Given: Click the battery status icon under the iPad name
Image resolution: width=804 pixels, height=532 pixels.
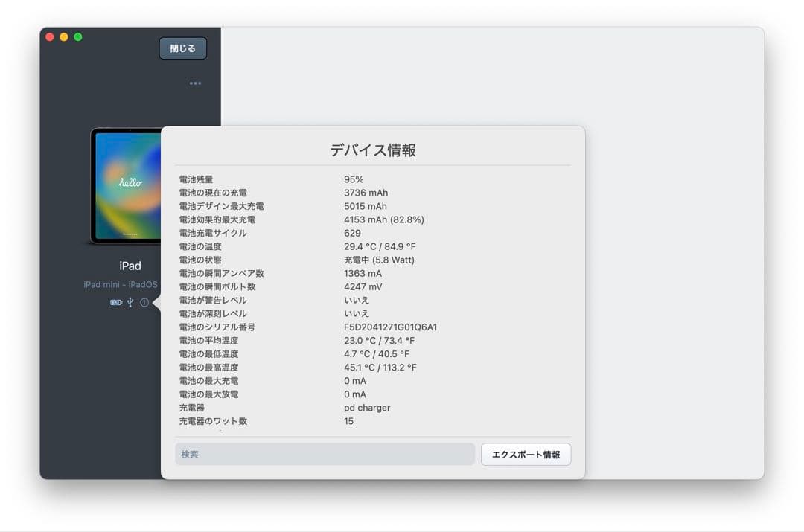Looking at the screenshot, I should click(116, 302).
